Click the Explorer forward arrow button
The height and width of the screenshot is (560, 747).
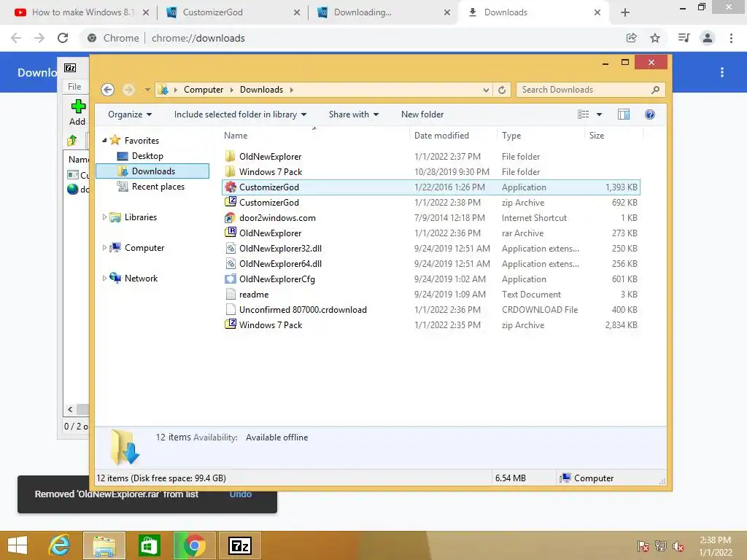point(128,90)
